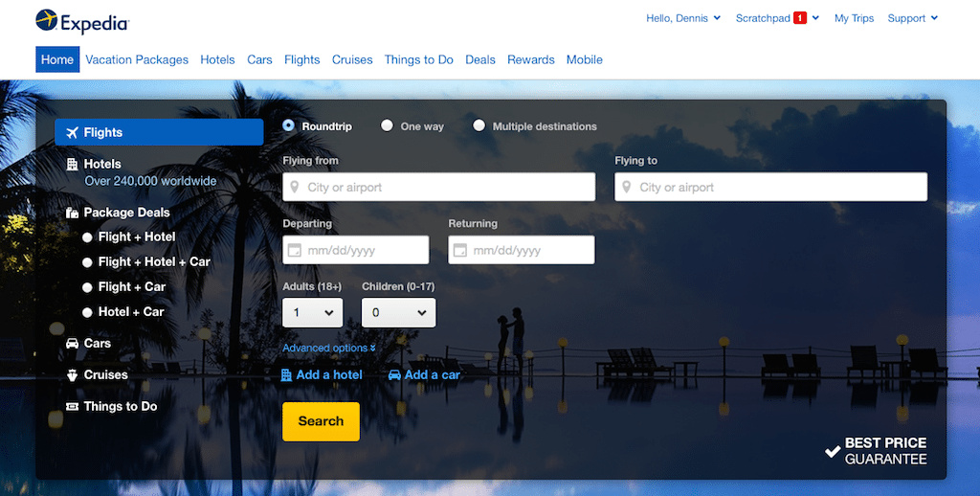Click the Returning calendar icon
The height and width of the screenshot is (496, 980).
pos(459,250)
